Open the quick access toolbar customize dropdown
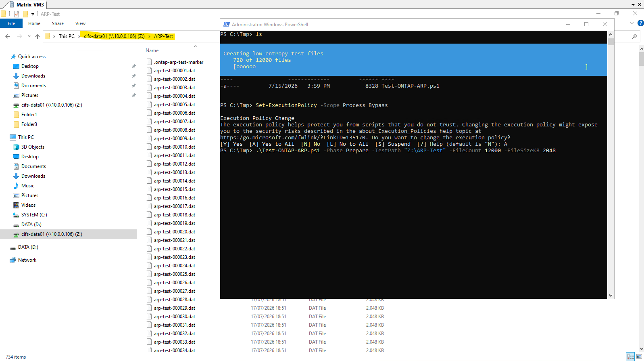 [33, 14]
